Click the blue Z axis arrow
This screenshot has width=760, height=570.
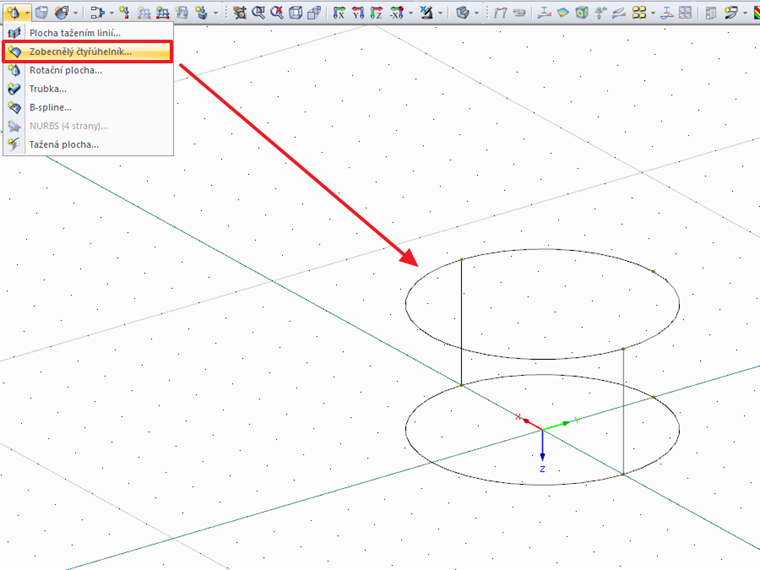click(542, 446)
